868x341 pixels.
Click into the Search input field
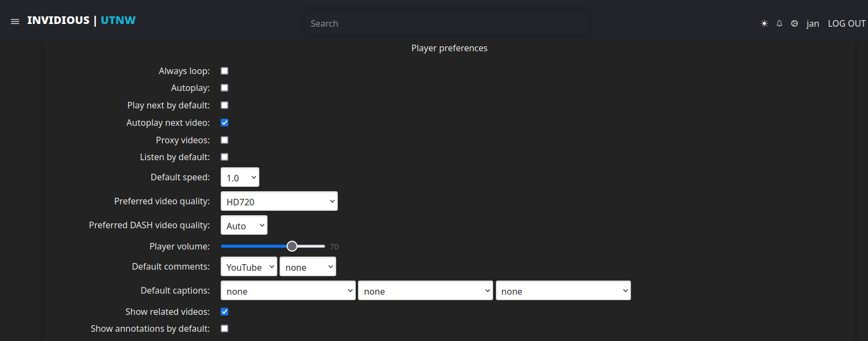coord(447,23)
